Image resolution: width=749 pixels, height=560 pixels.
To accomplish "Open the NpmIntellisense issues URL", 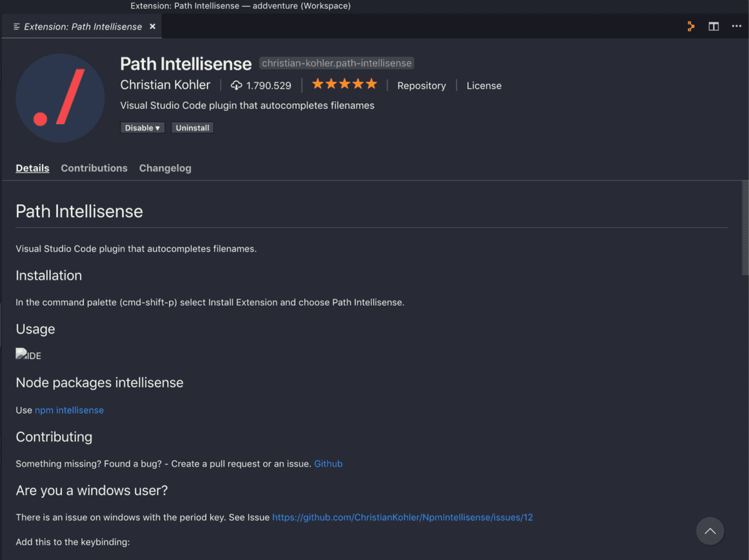I will (402, 517).
